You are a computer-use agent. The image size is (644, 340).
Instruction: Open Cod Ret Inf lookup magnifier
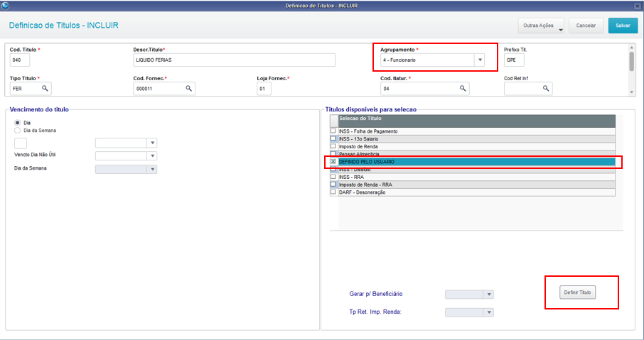click(546, 88)
